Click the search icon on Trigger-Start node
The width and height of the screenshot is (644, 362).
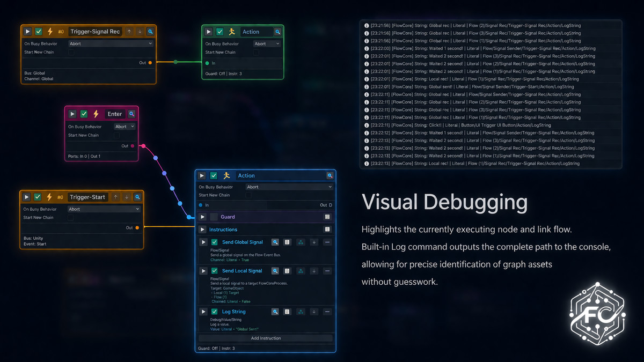(137, 197)
